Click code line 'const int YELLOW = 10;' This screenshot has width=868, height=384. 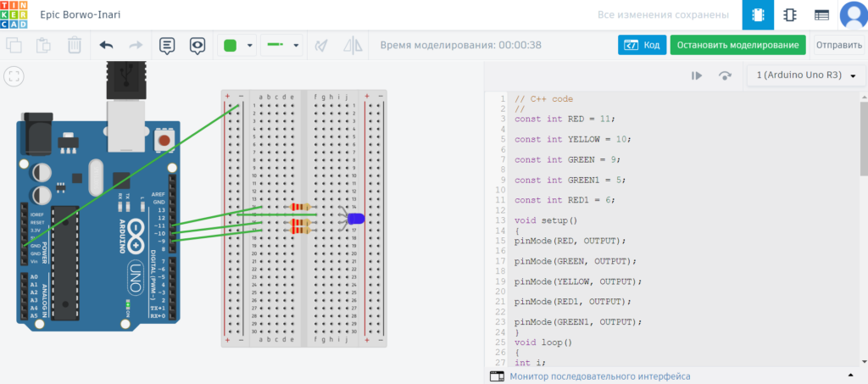tap(573, 139)
